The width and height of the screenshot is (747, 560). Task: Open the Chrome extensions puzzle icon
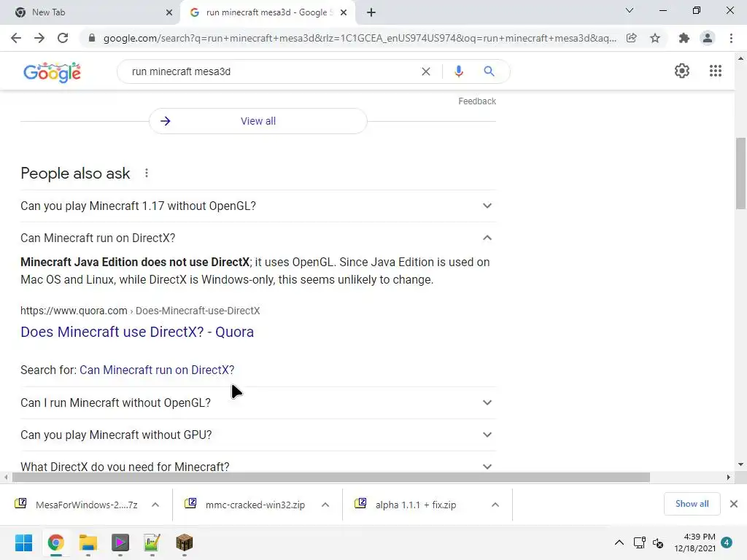coord(684,38)
